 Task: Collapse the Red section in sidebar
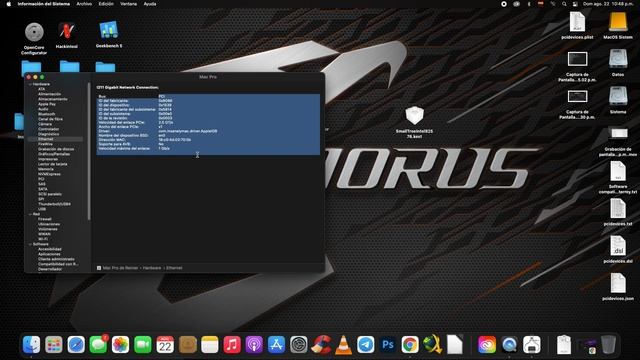tap(30, 214)
